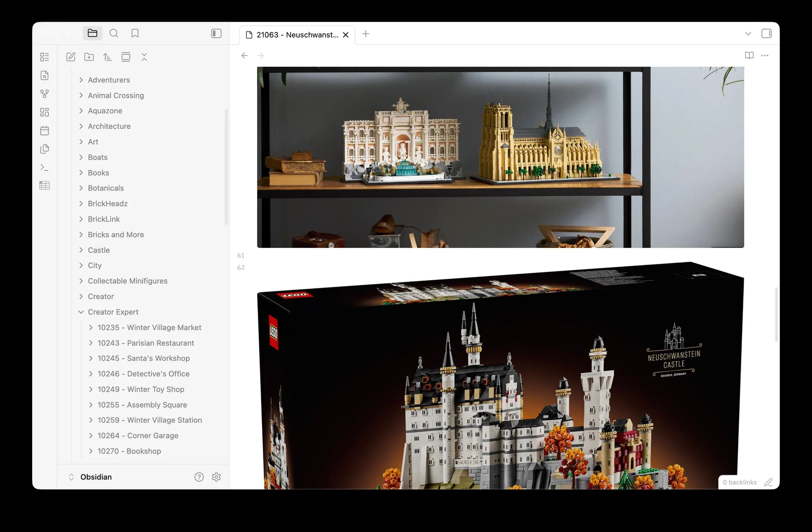This screenshot has width=812, height=532.
Task: Expand the Castle folder
Action: click(x=99, y=250)
